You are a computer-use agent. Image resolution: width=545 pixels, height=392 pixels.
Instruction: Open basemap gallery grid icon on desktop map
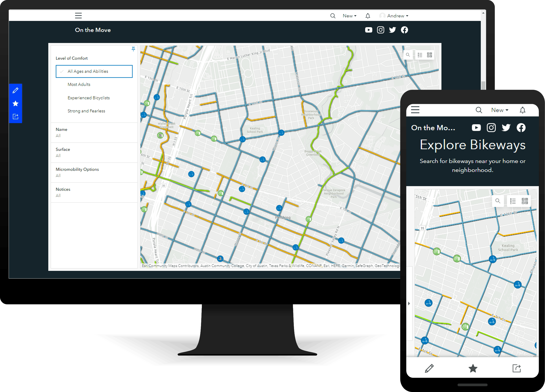coord(429,55)
